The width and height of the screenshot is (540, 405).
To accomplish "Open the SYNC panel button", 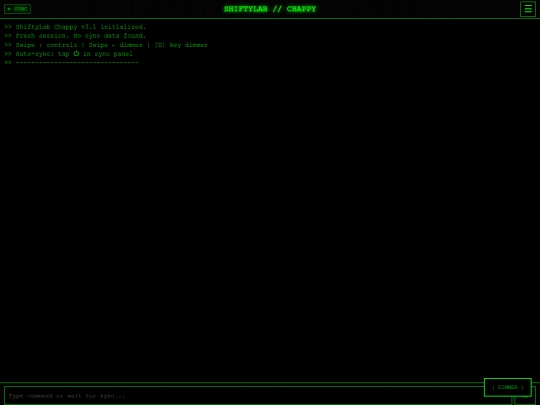I will 17,9.
